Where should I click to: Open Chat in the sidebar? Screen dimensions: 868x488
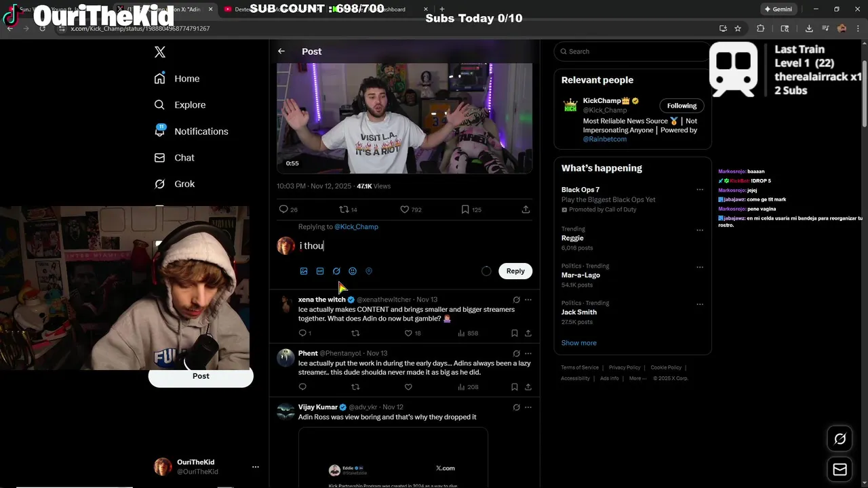click(174, 158)
